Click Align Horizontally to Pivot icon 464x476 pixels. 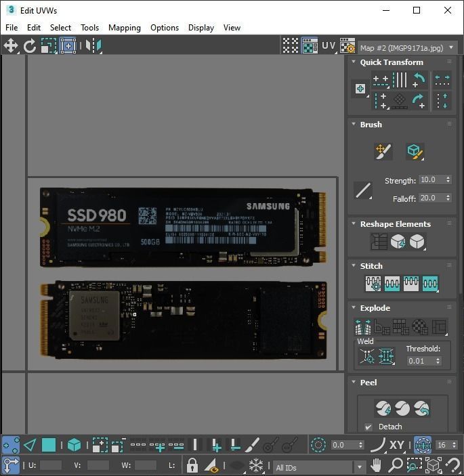381,80
